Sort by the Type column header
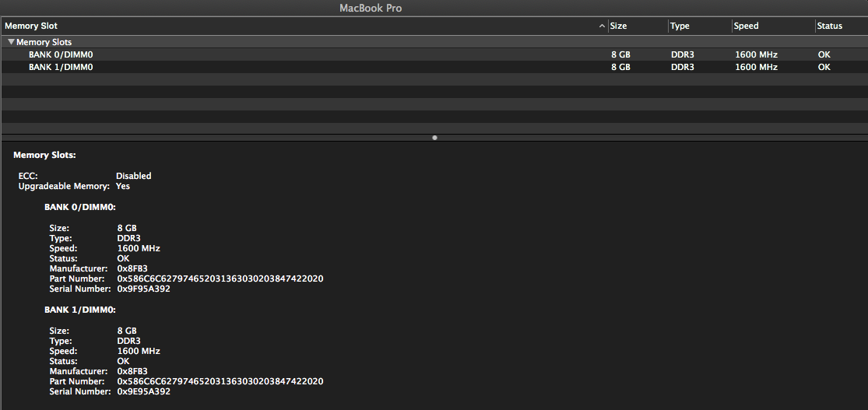Viewport: 868px width, 410px height. click(700, 26)
